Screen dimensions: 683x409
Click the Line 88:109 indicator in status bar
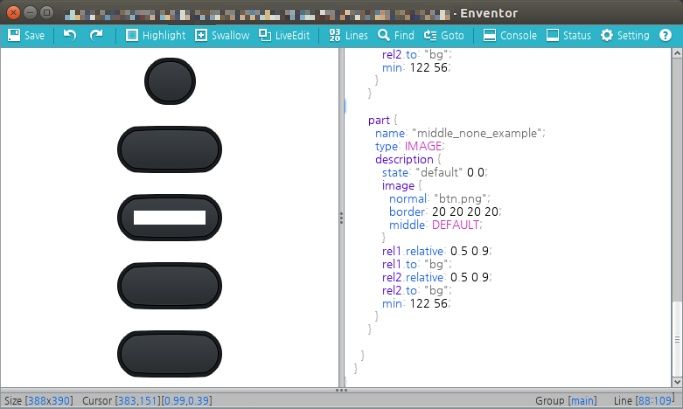tap(643, 401)
